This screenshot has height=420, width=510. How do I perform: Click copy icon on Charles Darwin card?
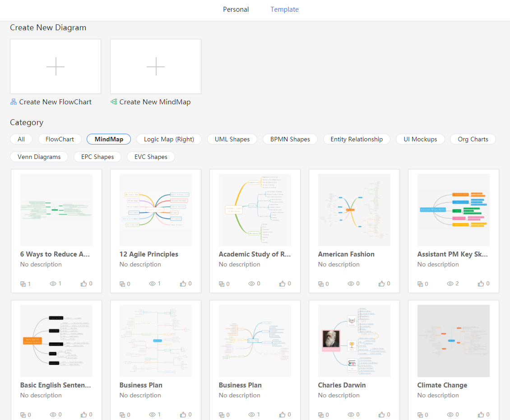coord(321,415)
